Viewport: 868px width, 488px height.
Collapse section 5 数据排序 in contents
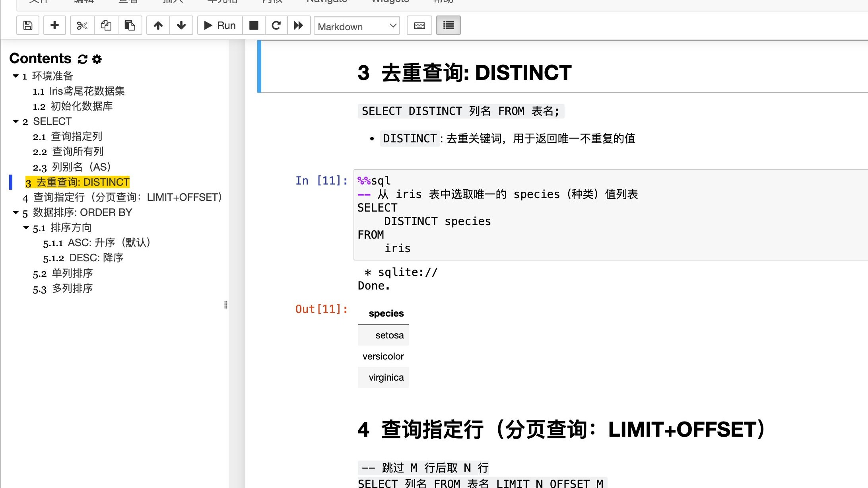click(16, 212)
